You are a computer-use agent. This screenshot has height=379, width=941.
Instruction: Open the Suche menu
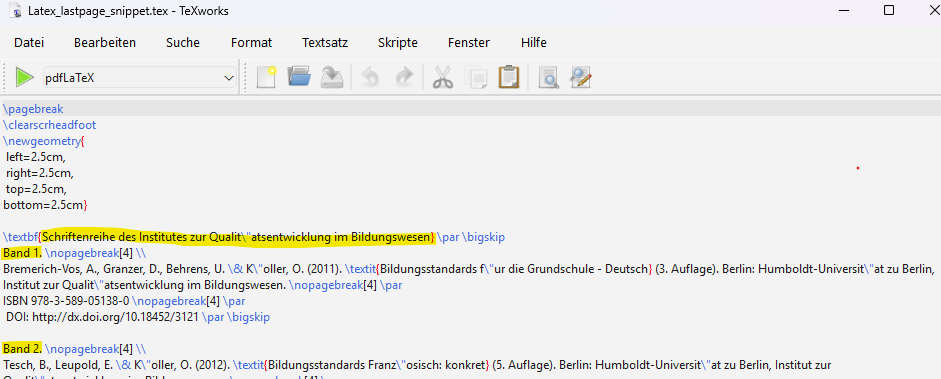(183, 43)
